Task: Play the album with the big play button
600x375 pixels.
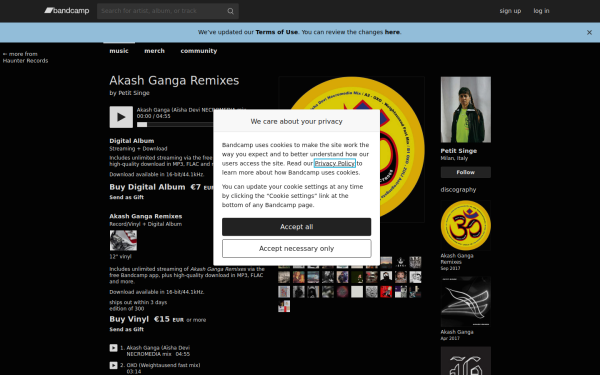Action: (x=121, y=117)
